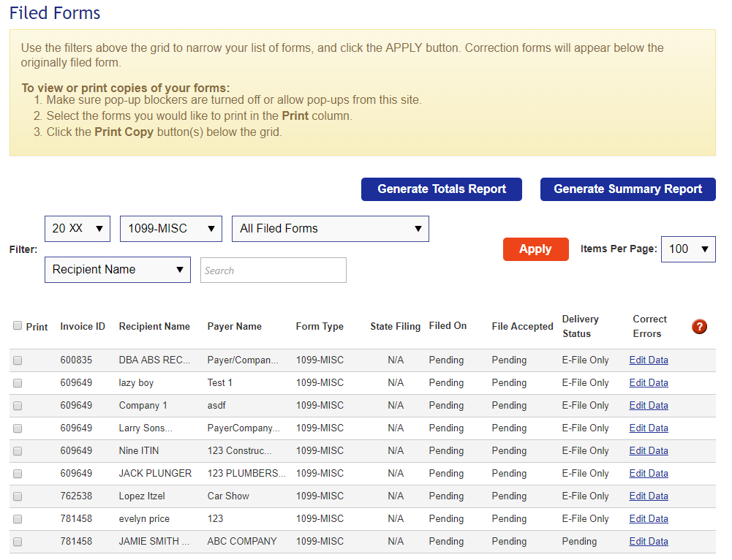
Task: Check the Print box for JACK PLUNGER row
Action: [18, 474]
